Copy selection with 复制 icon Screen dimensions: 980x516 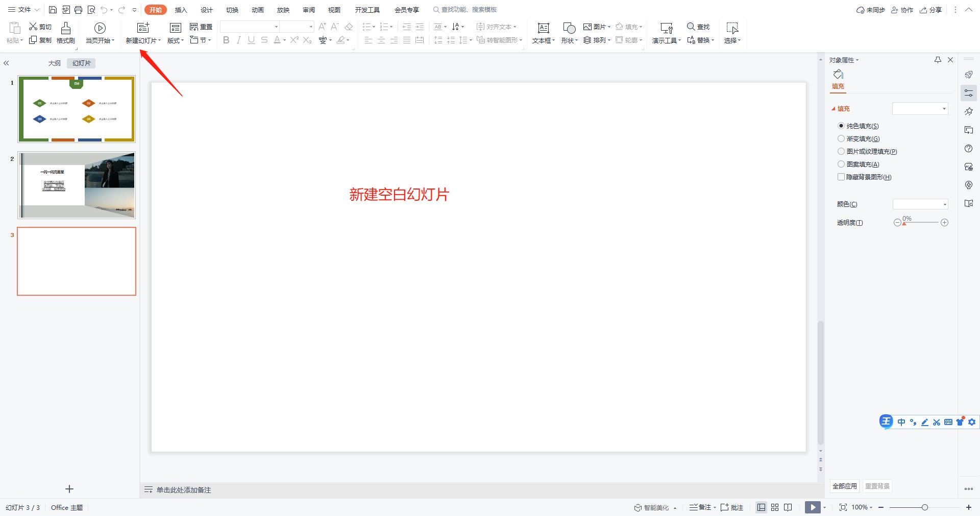(40, 40)
